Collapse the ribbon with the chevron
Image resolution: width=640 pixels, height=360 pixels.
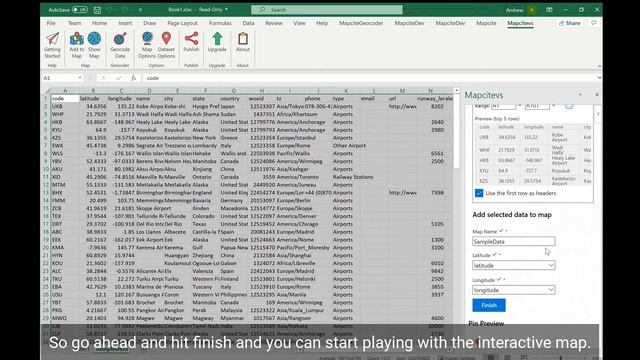[x=599, y=66]
